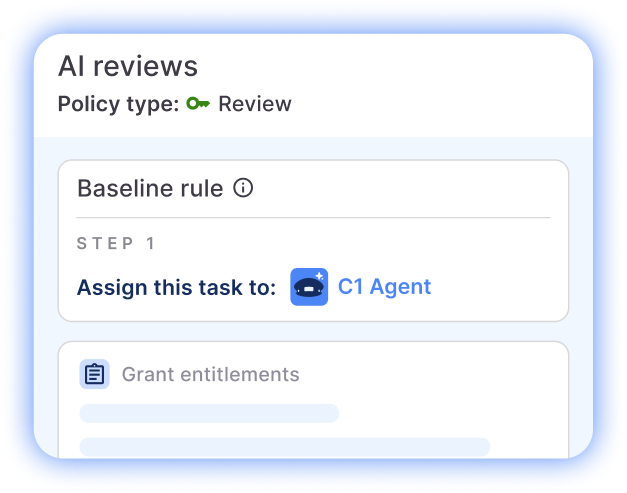Click the Assign this task to label
This screenshot has width=627, height=493.
tap(176, 288)
